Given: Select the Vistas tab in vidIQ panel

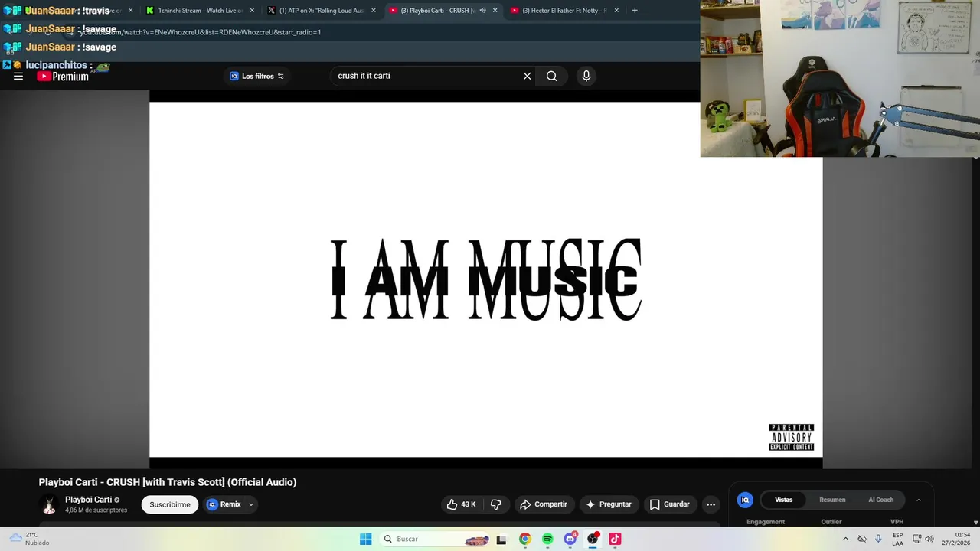Looking at the screenshot, I should [x=783, y=500].
